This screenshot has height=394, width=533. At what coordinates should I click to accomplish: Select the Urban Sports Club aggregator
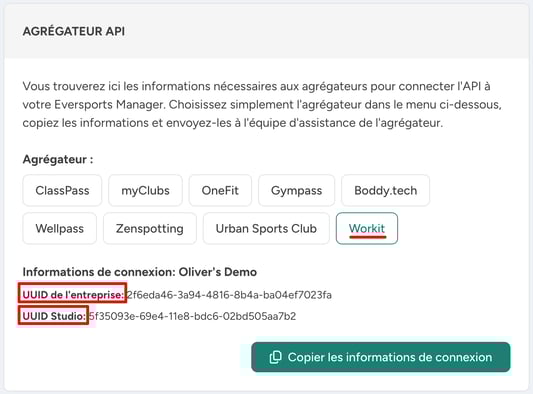[x=266, y=228]
